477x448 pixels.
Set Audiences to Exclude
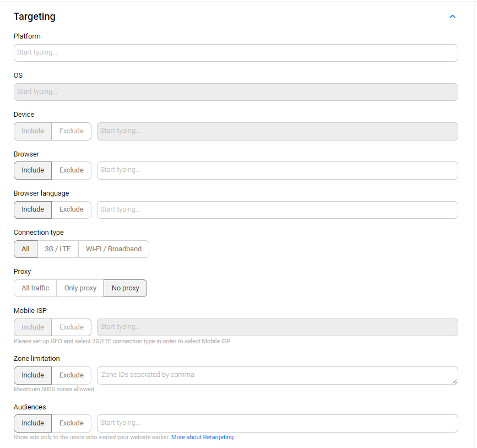(x=72, y=423)
